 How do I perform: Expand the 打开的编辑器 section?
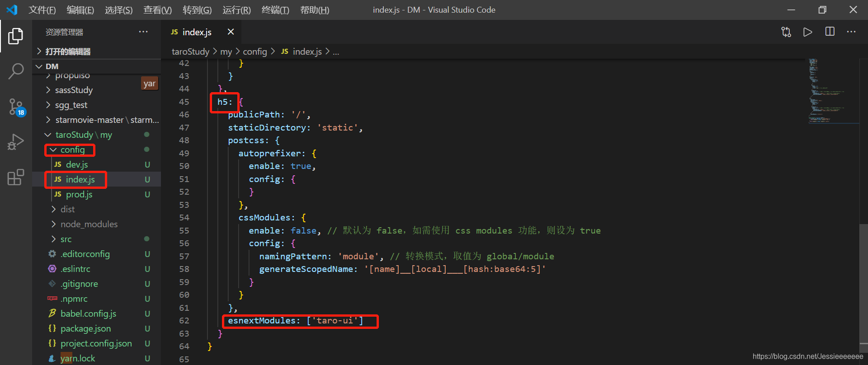coord(97,51)
